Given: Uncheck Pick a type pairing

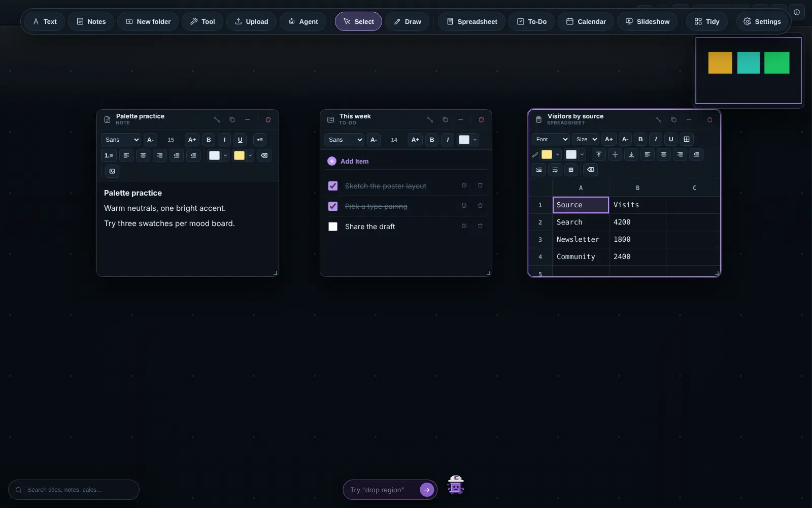Looking at the screenshot, I should point(333,206).
